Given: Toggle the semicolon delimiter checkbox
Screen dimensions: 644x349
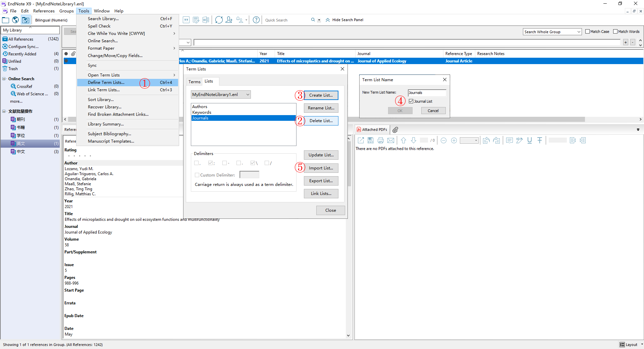Looking at the screenshot, I should (x=210, y=163).
